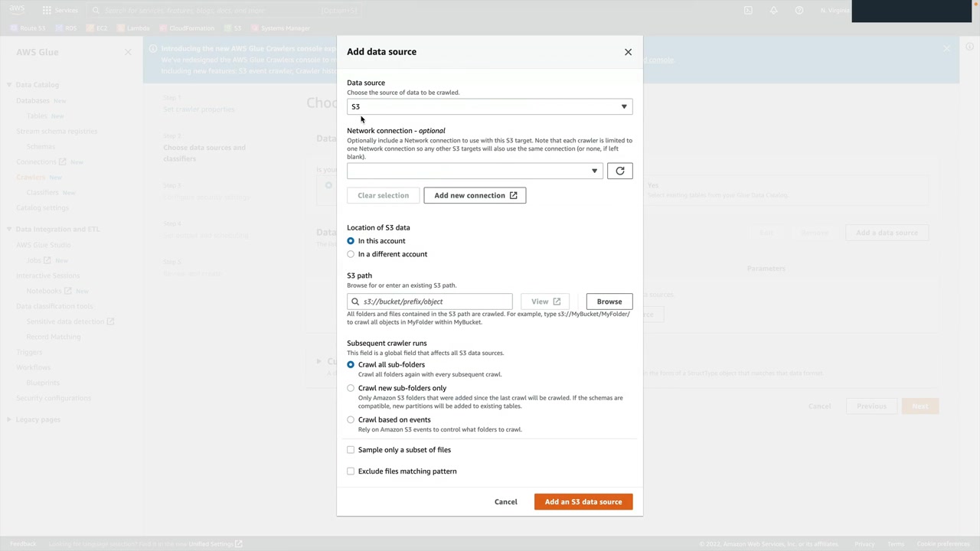The width and height of the screenshot is (980, 551).
Task: Open Catalog settings in sidebar
Action: tap(42, 208)
